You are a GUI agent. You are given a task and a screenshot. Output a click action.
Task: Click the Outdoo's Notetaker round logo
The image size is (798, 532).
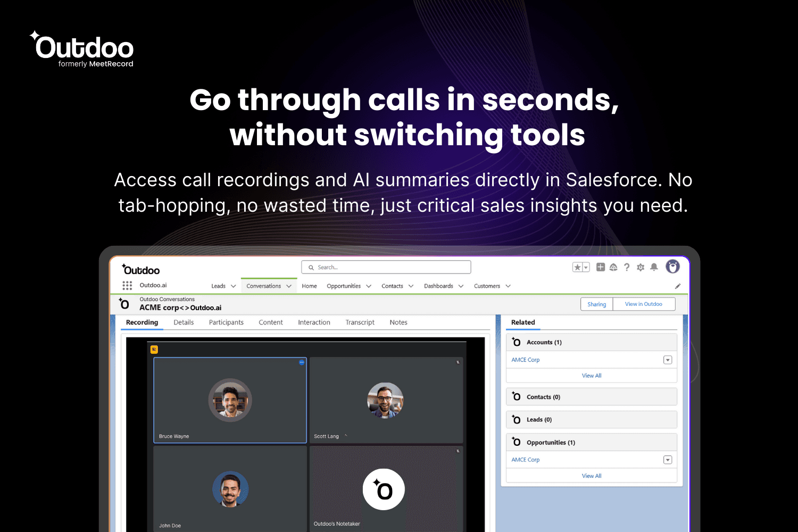[384, 489]
